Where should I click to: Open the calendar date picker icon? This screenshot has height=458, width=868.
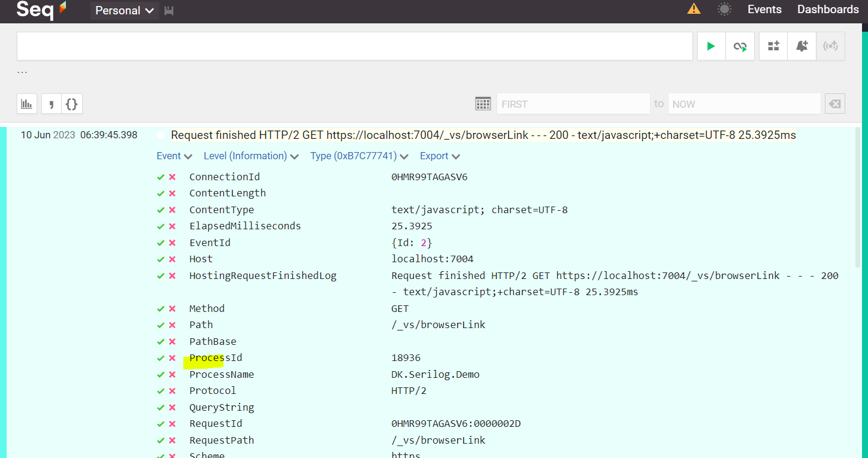[x=483, y=104]
